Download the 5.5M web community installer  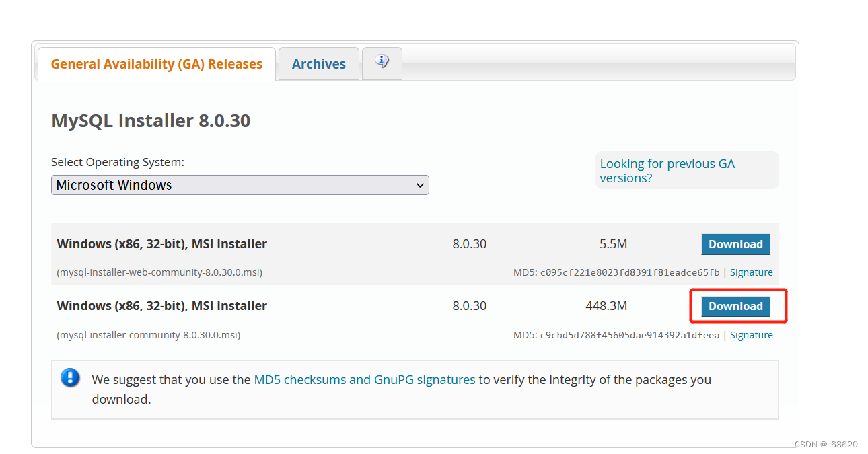pos(735,244)
